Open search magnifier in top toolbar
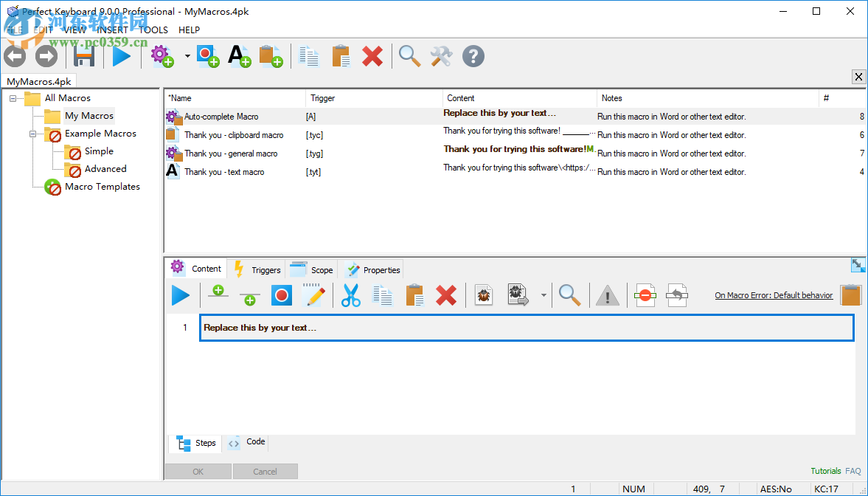Image resolution: width=868 pixels, height=496 pixels. [409, 56]
